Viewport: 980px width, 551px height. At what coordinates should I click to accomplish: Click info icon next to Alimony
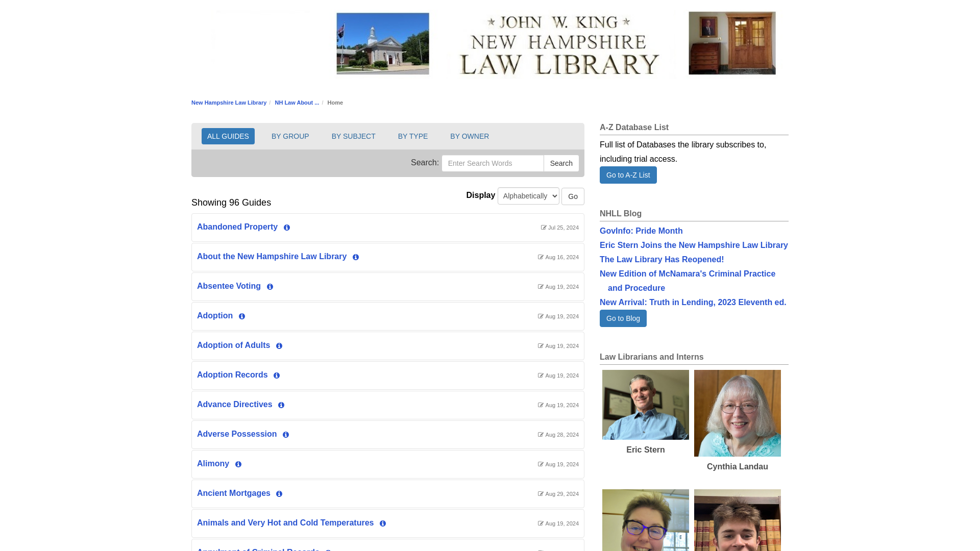238,464
